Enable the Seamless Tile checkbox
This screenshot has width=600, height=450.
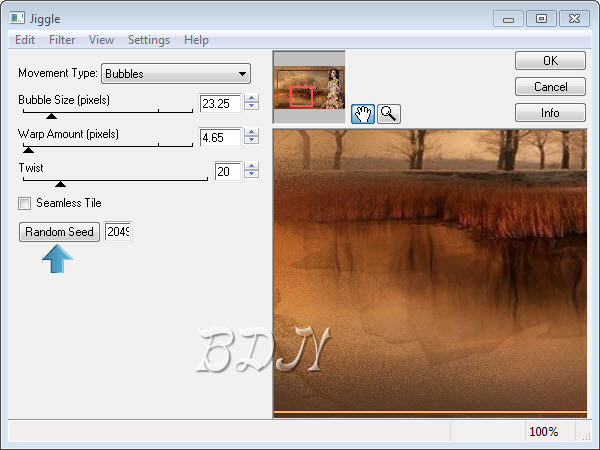pos(24,203)
